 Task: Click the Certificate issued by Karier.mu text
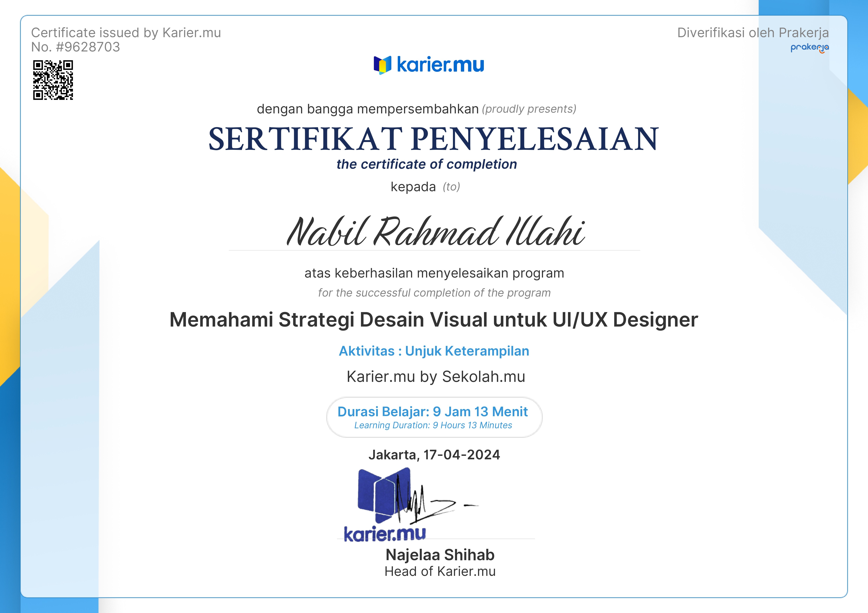click(126, 33)
